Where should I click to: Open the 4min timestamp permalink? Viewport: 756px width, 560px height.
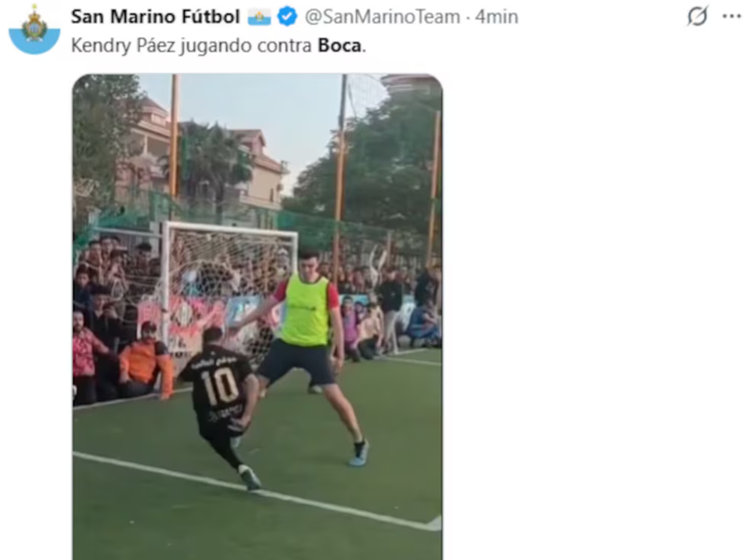coord(497,17)
